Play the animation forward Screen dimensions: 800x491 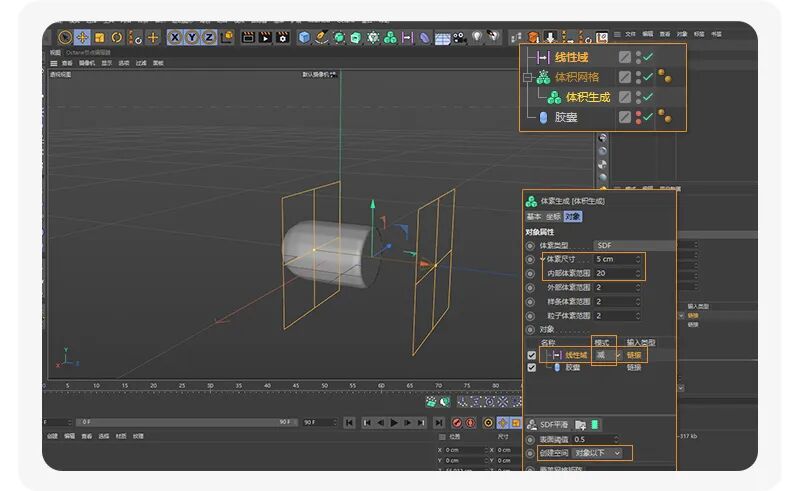pyautogui.click(x=394, y=423)
